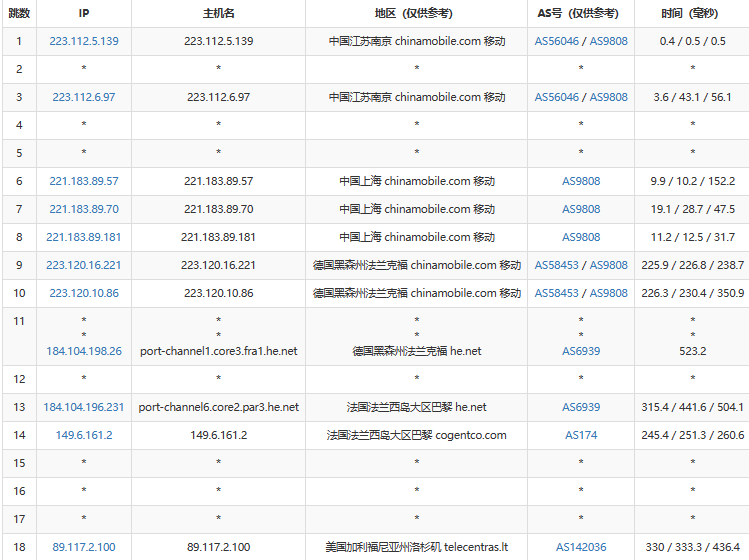Viewport: 749px width, 560px height.
Task: Select time cell 330 / 333.3 / 436.4
Action: pos(692,547)
